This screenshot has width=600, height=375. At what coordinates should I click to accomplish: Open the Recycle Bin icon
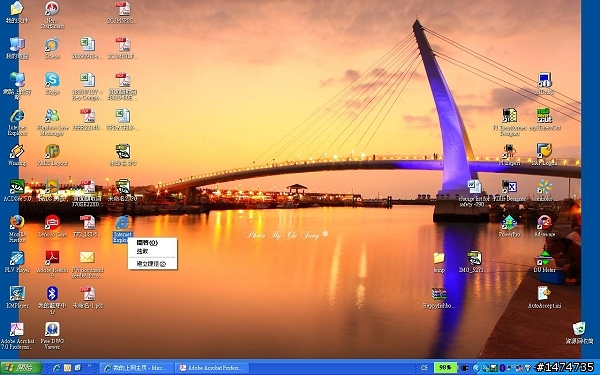[x=579, y=333]
